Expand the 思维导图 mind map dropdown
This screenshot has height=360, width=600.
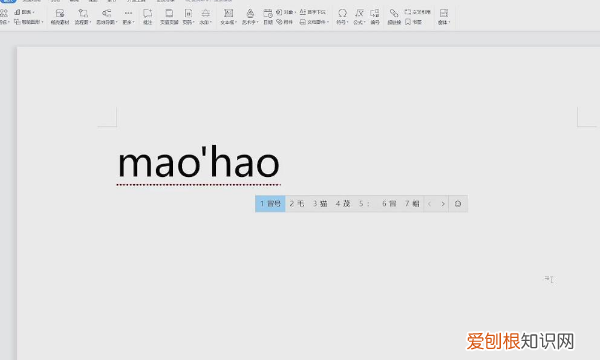107,17
